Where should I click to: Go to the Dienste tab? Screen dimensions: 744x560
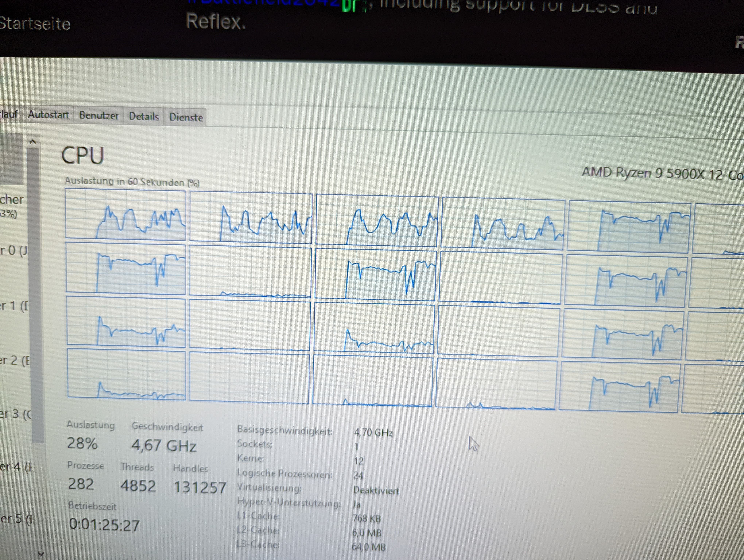click(x=186, y=118)
